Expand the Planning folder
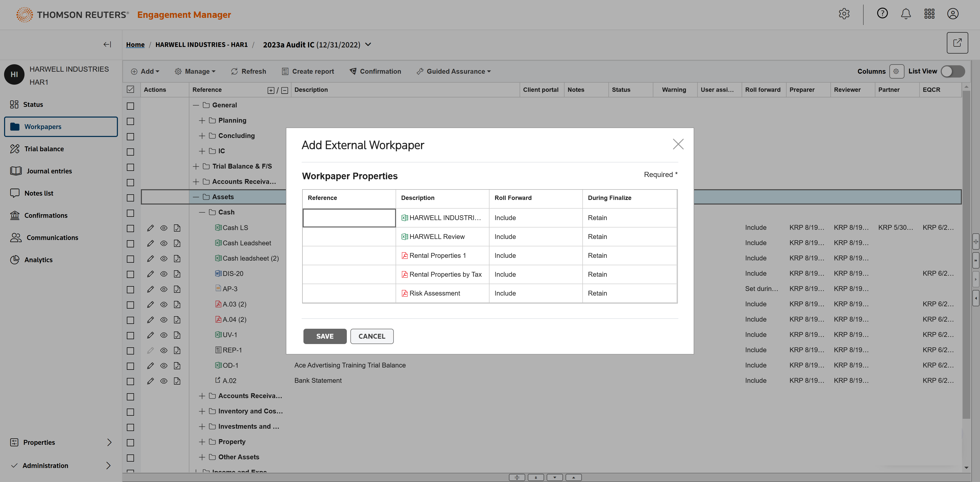This screenshot has height=482, width=980. 202,120
